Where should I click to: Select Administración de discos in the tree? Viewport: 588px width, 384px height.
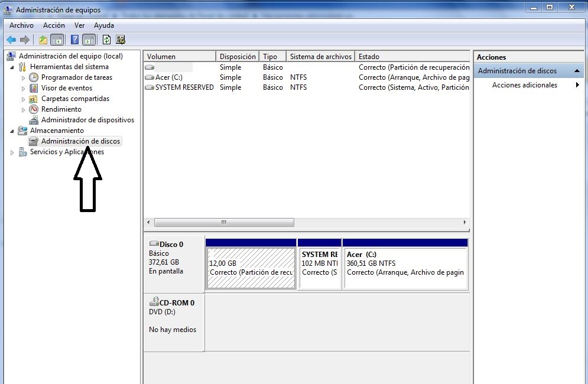click(80, 141)
